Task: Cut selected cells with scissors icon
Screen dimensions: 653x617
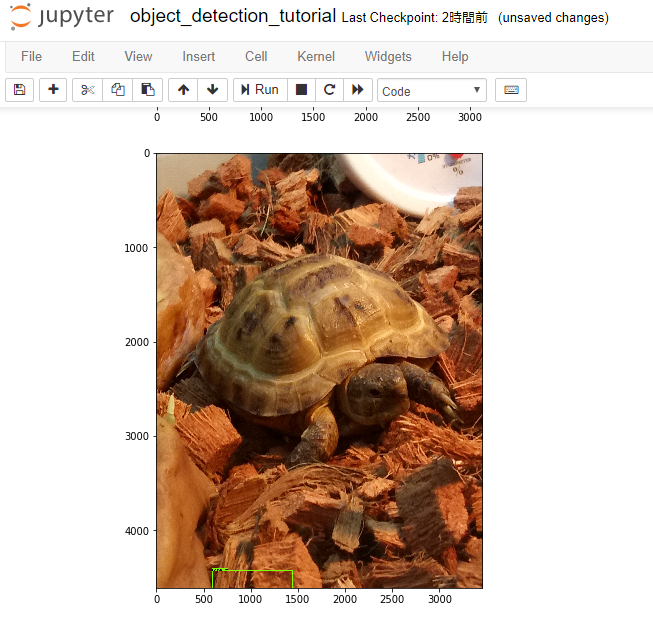Action: point(88,90)
